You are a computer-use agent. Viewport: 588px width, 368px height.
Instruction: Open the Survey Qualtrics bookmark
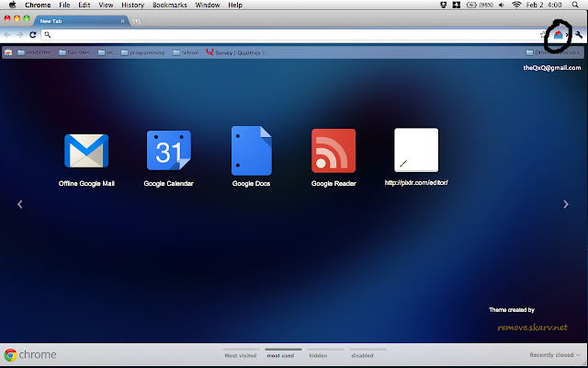point(235,52)
